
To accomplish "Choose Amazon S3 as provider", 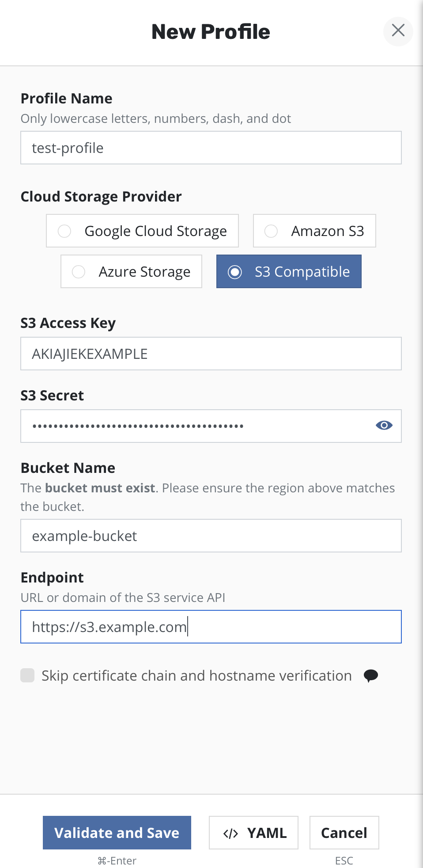I will coord(314,231).
